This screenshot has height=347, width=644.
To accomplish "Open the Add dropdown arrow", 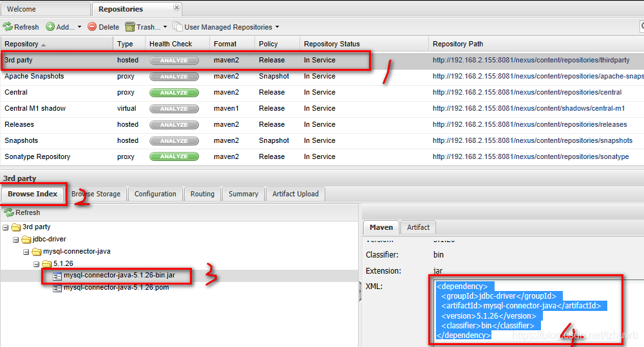I will pos(79,27).
